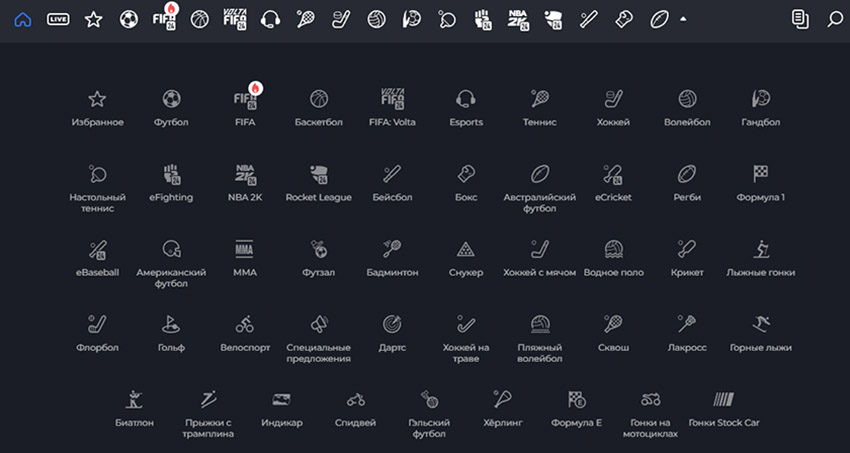Screen dimensions: 850x453
Task: Go to Теннис sport category
Action: click(539, 107)
